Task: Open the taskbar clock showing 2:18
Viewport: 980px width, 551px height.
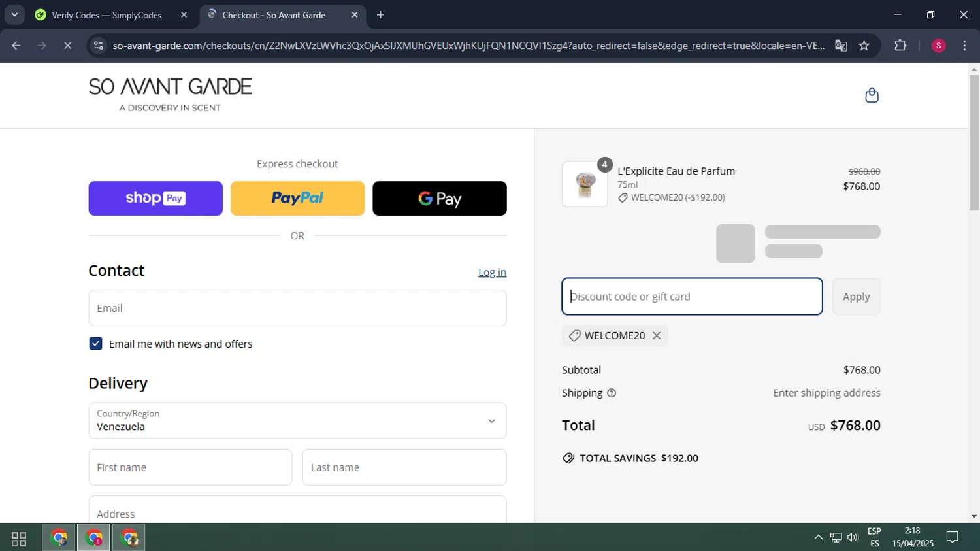Action: coord(913,537)
